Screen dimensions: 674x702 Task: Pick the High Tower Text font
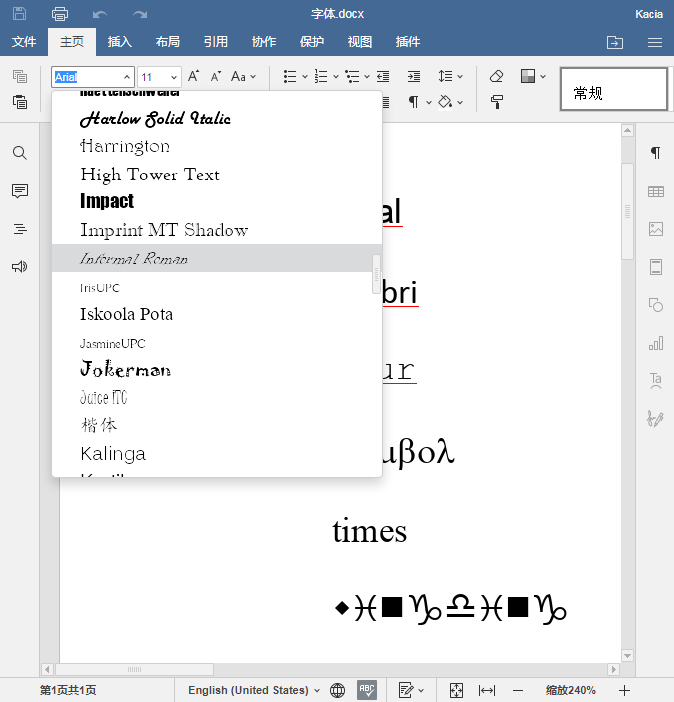[217, 175]
